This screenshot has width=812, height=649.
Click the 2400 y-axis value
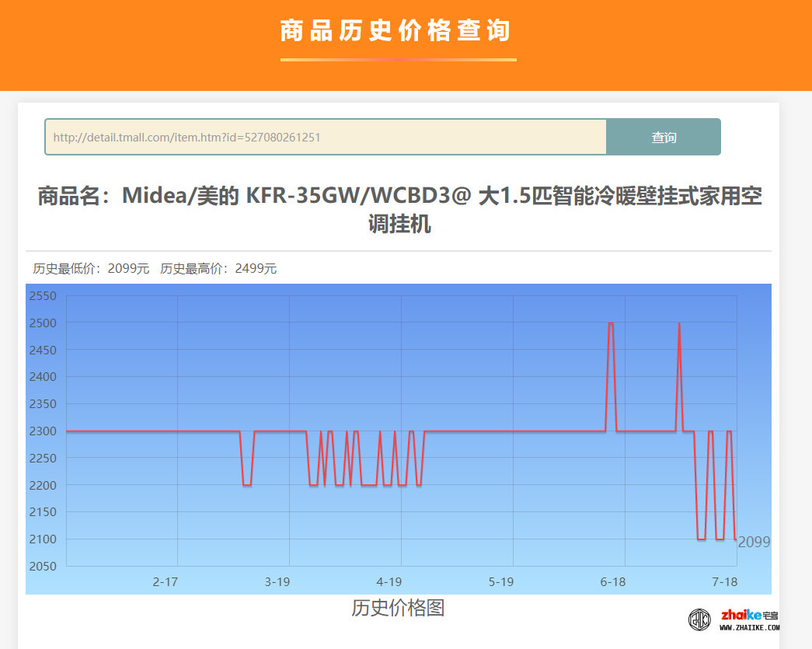(43, 376)
